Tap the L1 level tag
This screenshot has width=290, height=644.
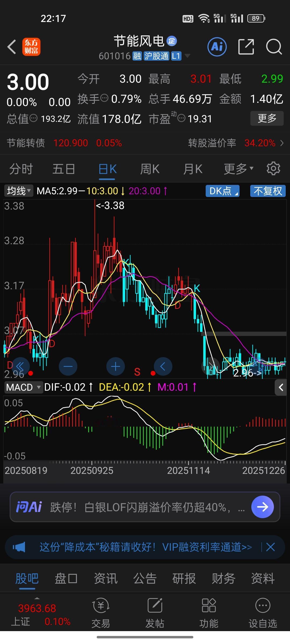(176, 56)
